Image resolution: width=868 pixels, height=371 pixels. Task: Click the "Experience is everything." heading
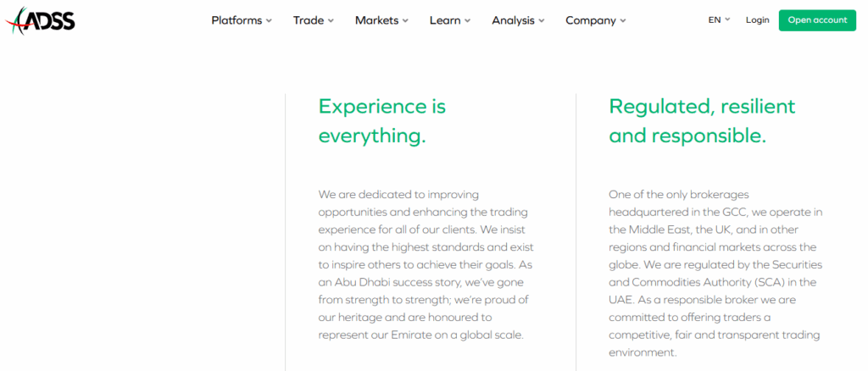click(382, 120)
